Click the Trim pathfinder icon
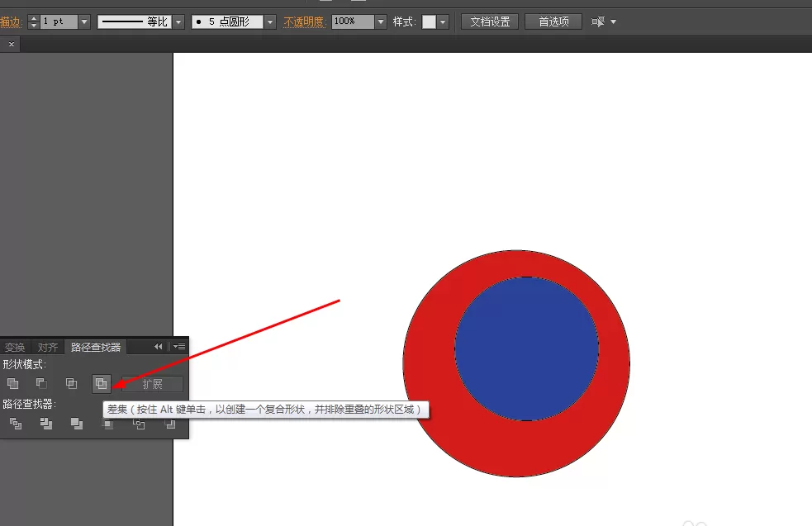Image resolution: width=812 pixels, height=526 pixels. (46, 424)
